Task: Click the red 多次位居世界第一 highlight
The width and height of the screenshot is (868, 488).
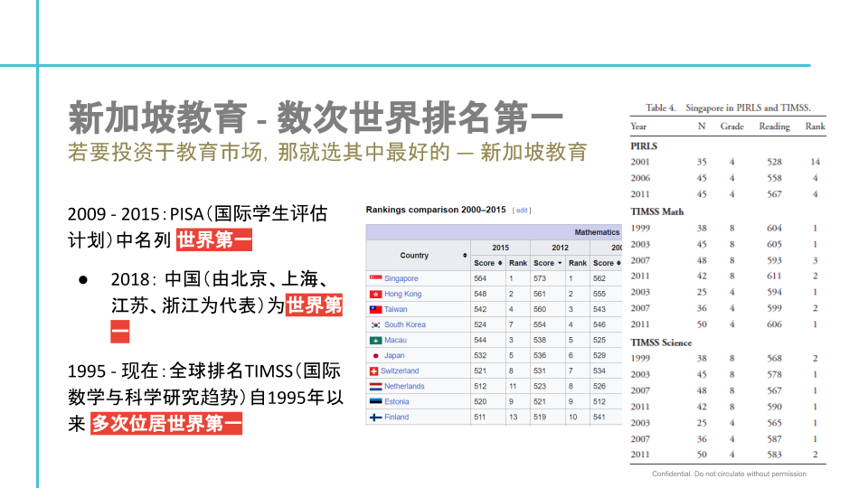Action: click(x=166, y=423)
